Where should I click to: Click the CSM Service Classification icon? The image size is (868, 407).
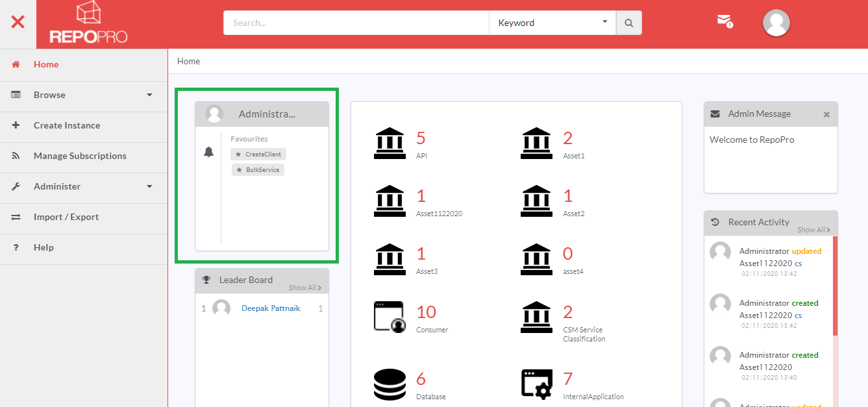point(536,317)
